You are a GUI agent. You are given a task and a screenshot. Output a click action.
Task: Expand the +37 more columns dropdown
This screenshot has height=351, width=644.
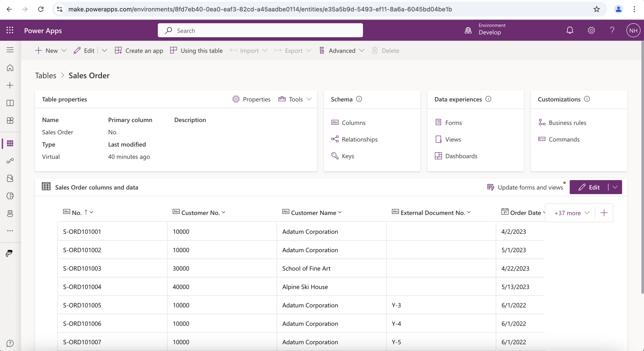point(572,213)
